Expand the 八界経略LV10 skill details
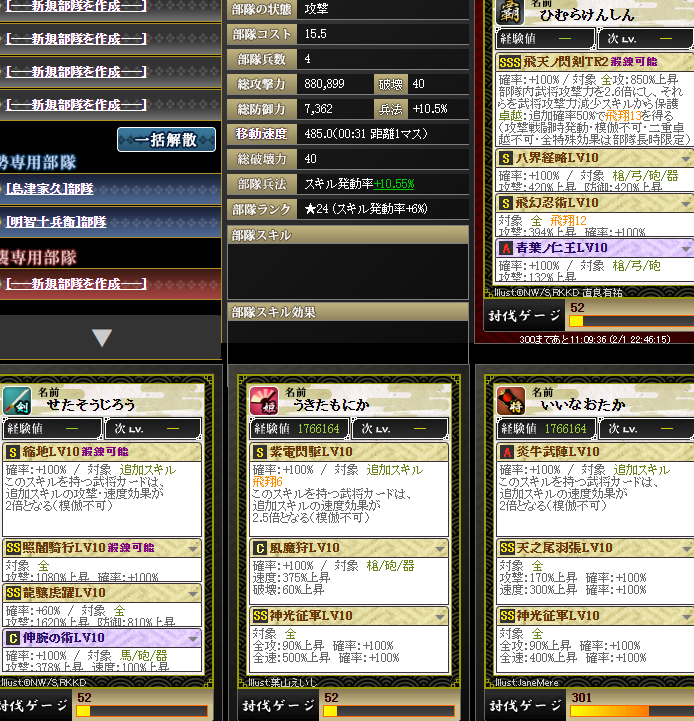This screenshot has height=721, width=694. pos(686,159)
